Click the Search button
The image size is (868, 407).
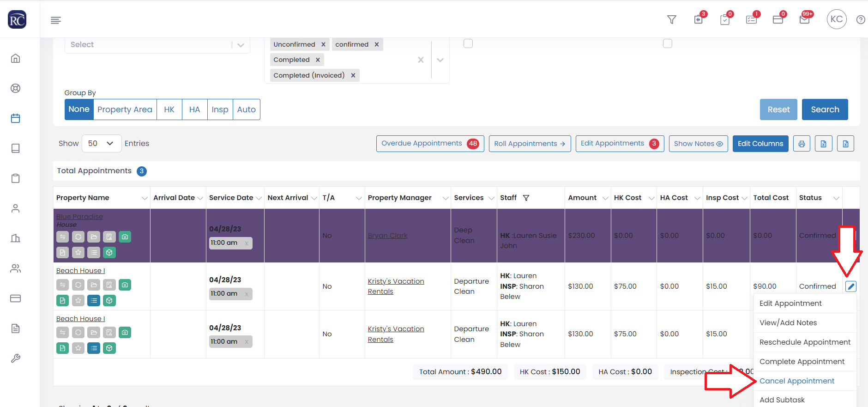[x=825, y=109]
